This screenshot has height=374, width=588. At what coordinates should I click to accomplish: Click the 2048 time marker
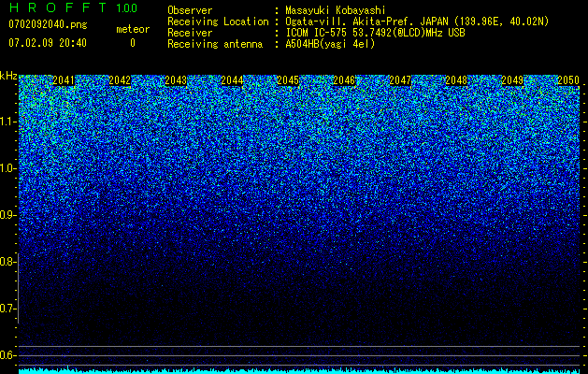456,80
